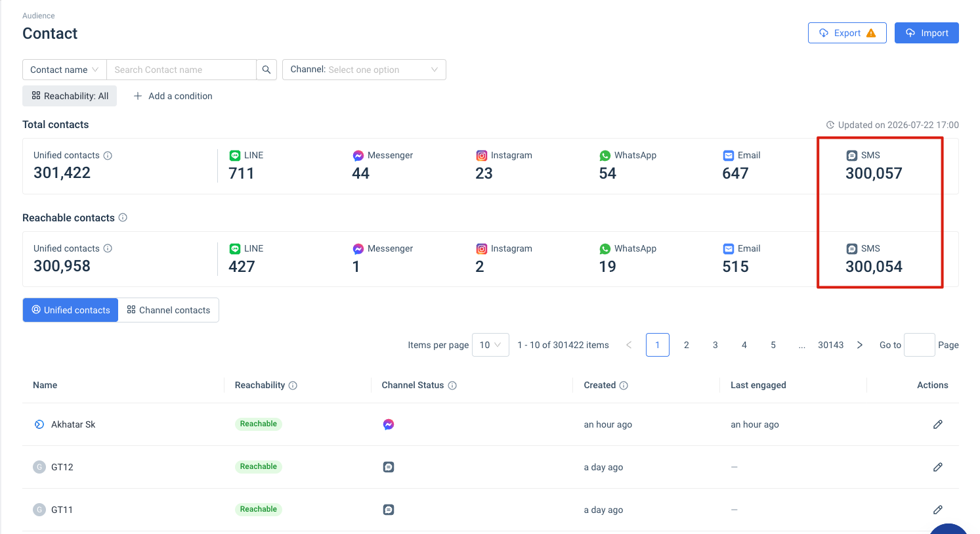The height and width of the screenshot is (534, 980).
Task: Click the Audience breadcrumb label
Action: tap(39, 16)
